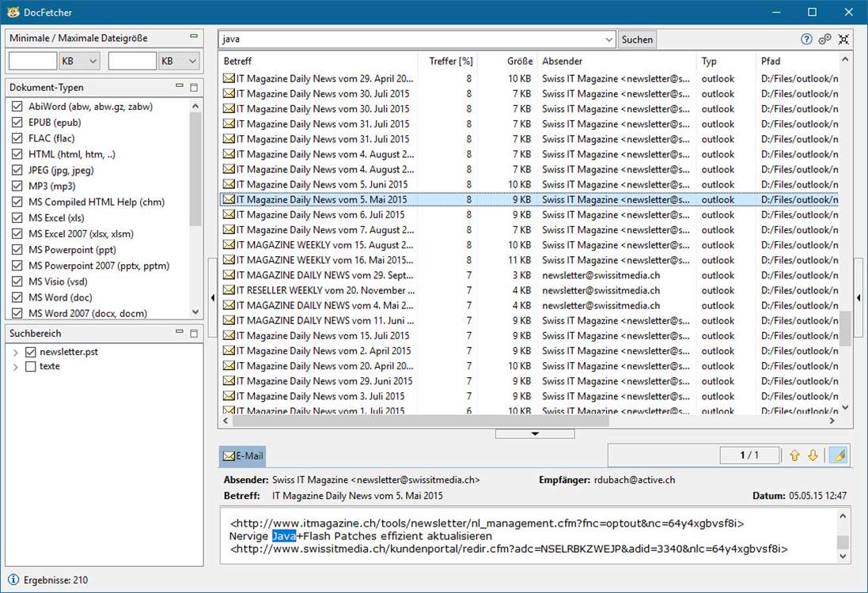
Task: Expand the newsletter.pst tree node
Action: click(x=16, y=353)
